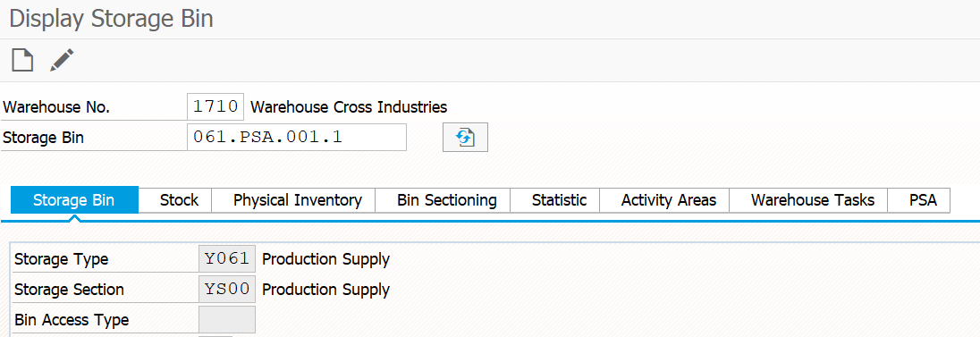Click Production Supply text next to YS00

tap(326, 290)
